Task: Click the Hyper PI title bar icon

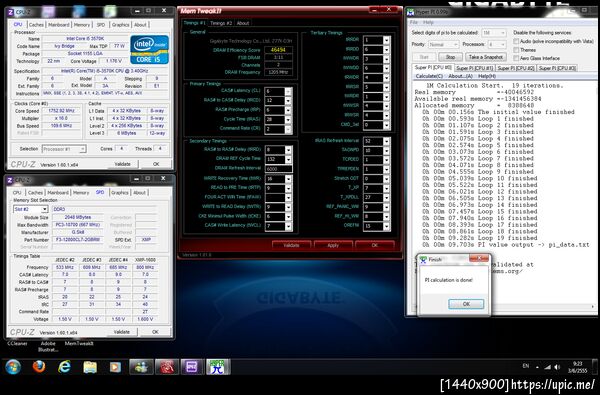Action: pyautogui.click(x=411, y=12)
